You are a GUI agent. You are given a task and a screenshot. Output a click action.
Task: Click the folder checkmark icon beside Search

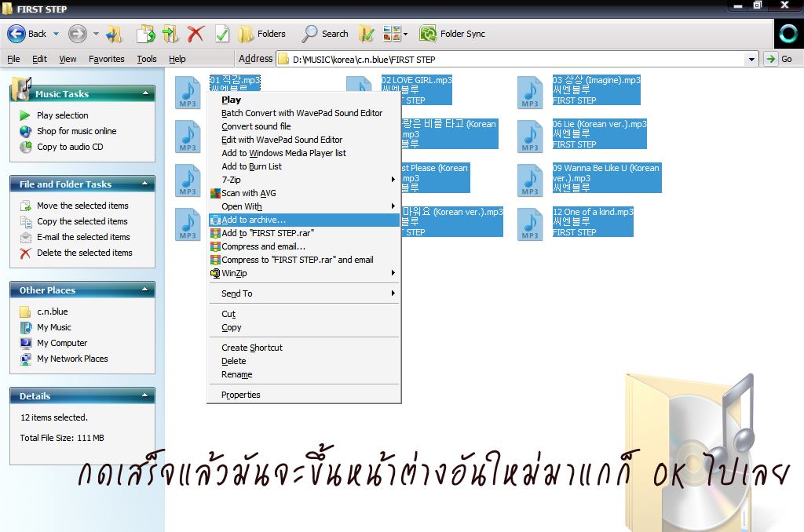click(366, 34)
